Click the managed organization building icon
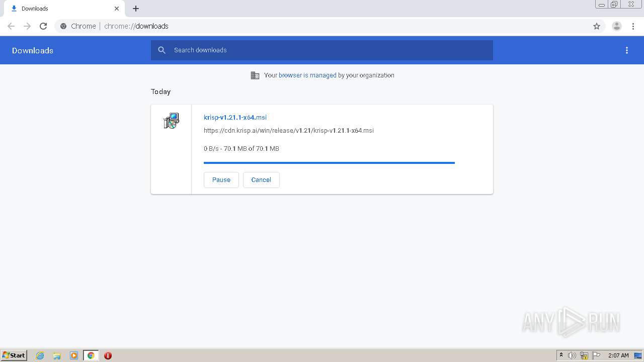 [255, 75]
